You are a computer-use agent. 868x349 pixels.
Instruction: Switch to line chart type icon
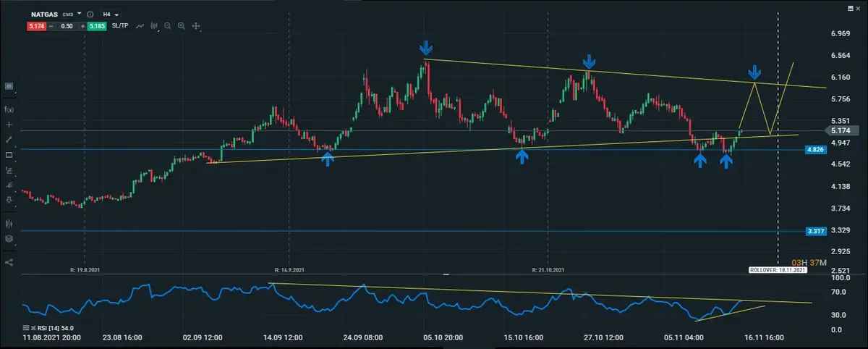(140, 26)
